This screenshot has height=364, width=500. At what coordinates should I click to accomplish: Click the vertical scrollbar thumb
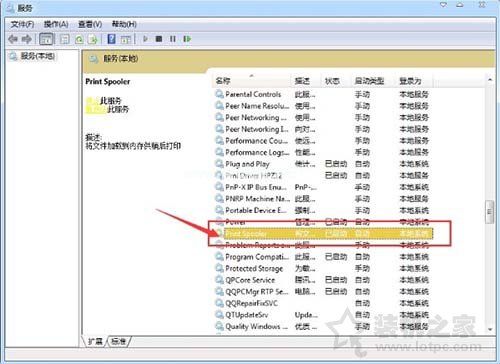point(489,211)
